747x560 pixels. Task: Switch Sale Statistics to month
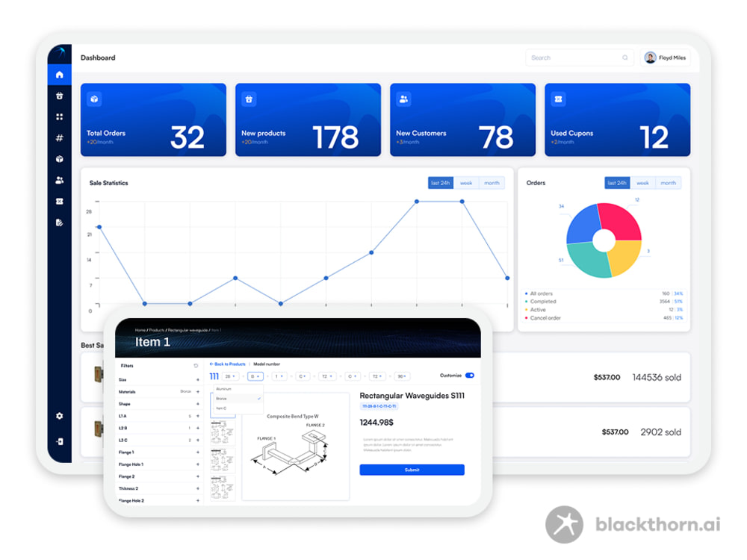click(492, 183)
